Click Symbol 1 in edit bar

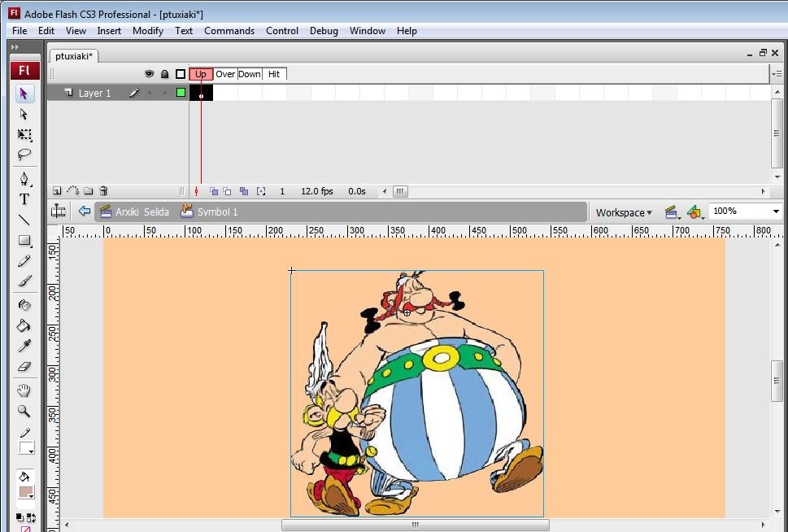(210, 211)
